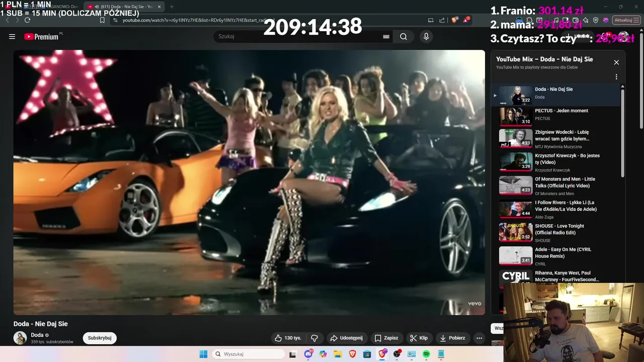Open more actions three-dot menu under video
Viewport: 644px width, 362px height.
point(479,338)
